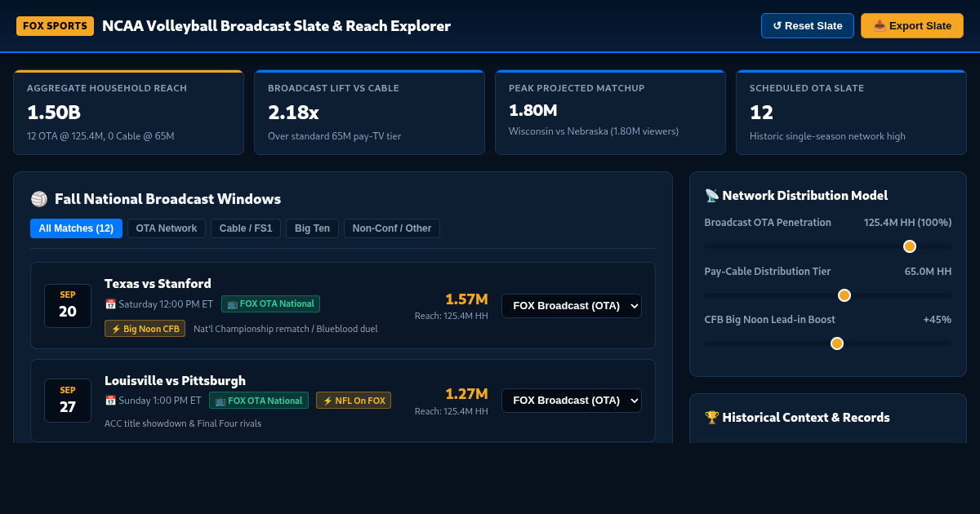Screen dimensions: 980x514
Task: Click the 65.0M HH cable tier value
Action: 928,271
